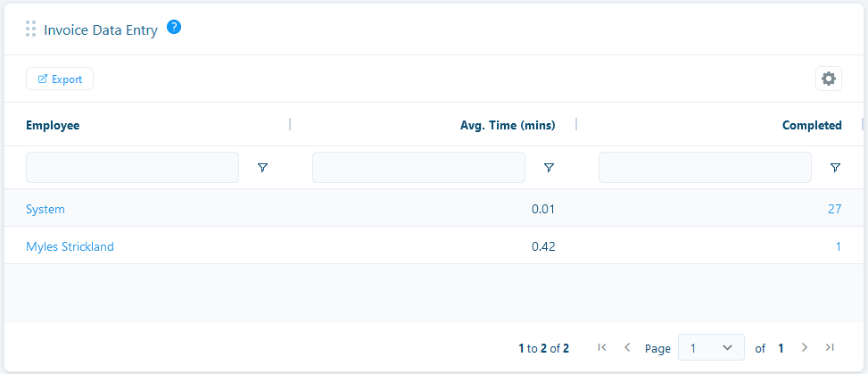The height and width of the screenshot is (374, 868).
Task: Go to the first page
Action: (602, 347)
